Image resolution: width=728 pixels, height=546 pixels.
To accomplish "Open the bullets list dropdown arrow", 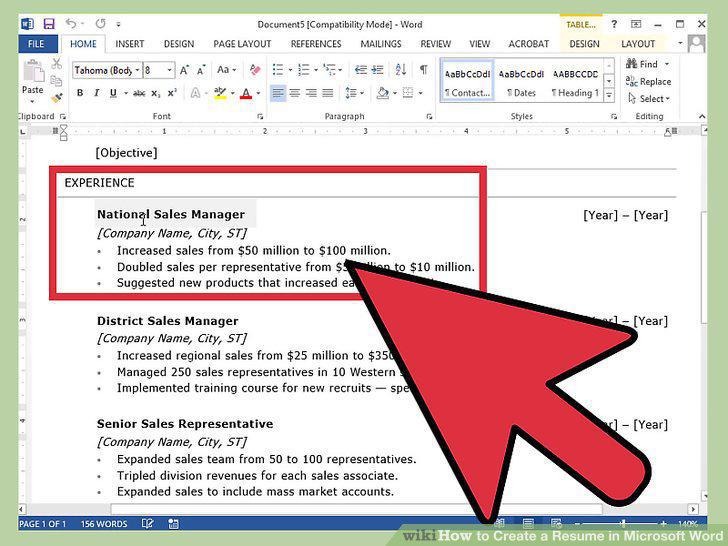I will coord(291,70).
